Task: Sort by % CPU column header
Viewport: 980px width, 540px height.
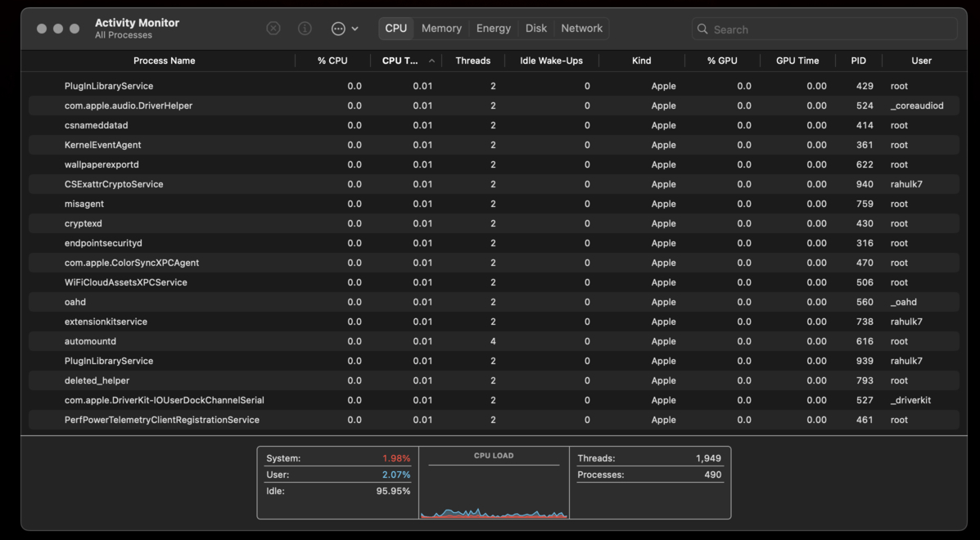Action: point(332,61)
